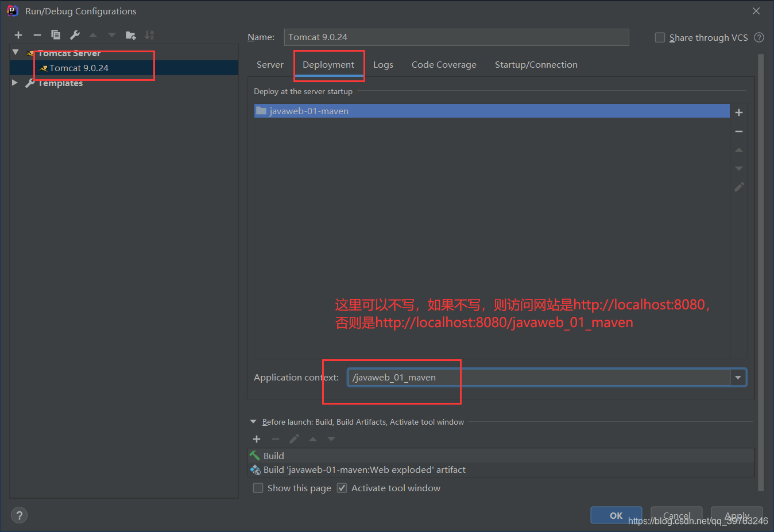Enable Share through VCS checkbox
Screen dimensions: 774x532
point(660,37)
